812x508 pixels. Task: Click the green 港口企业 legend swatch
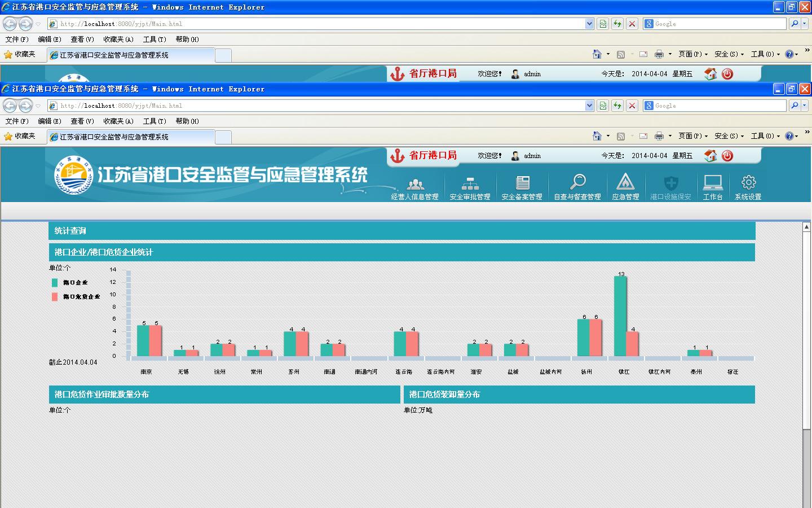tap(55, 283)
